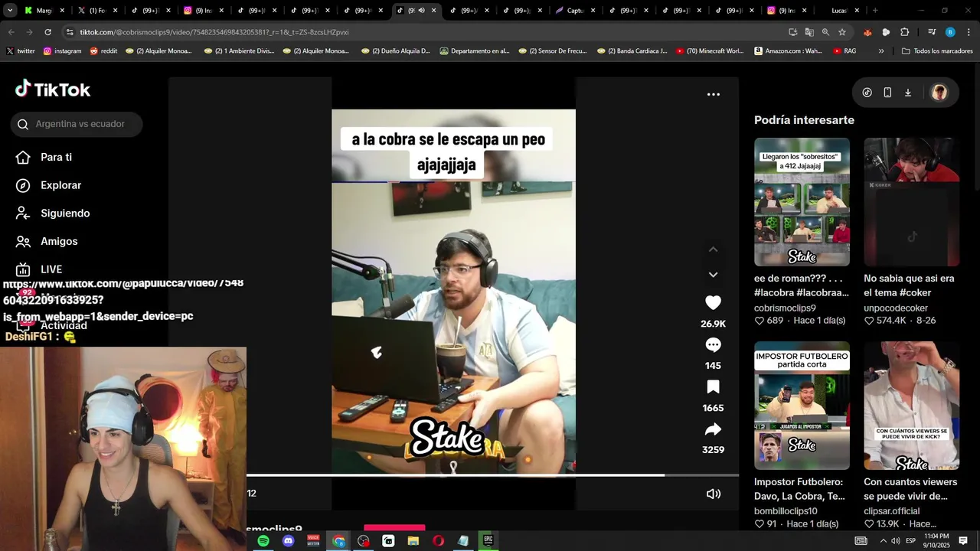Open clipsar.official author link
Viewport: 980px width, 551px height.
(892, 511)
